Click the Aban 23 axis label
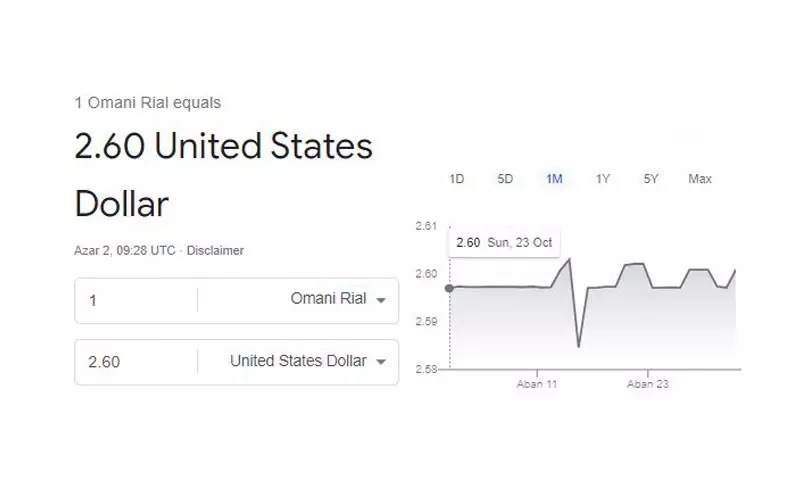 click(x=647, y=384)
